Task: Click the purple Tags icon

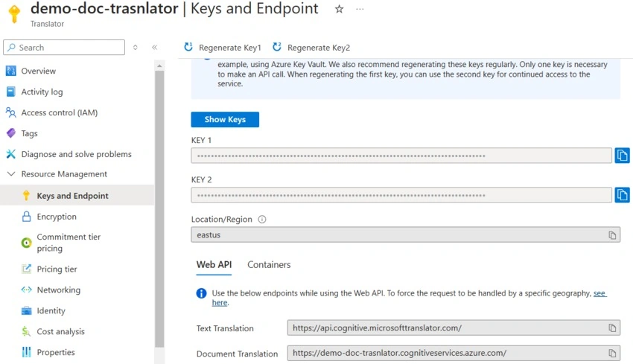Action: 11,132
